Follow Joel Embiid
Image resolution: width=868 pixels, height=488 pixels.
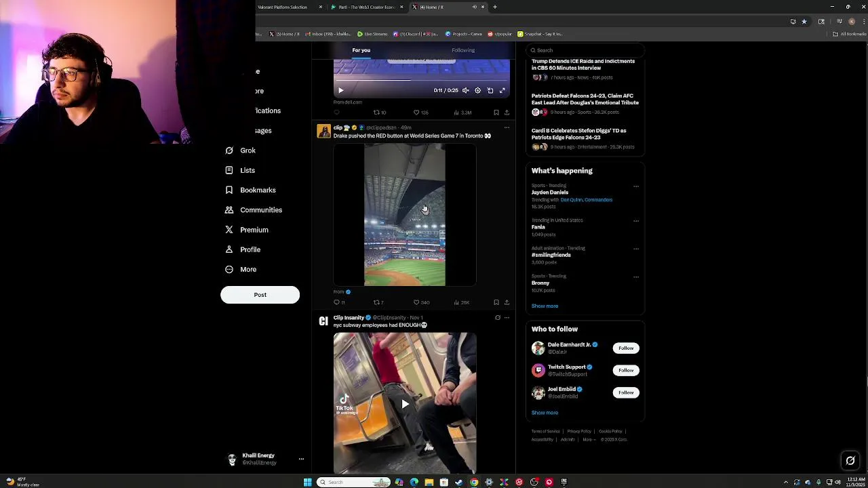(626, 392)
